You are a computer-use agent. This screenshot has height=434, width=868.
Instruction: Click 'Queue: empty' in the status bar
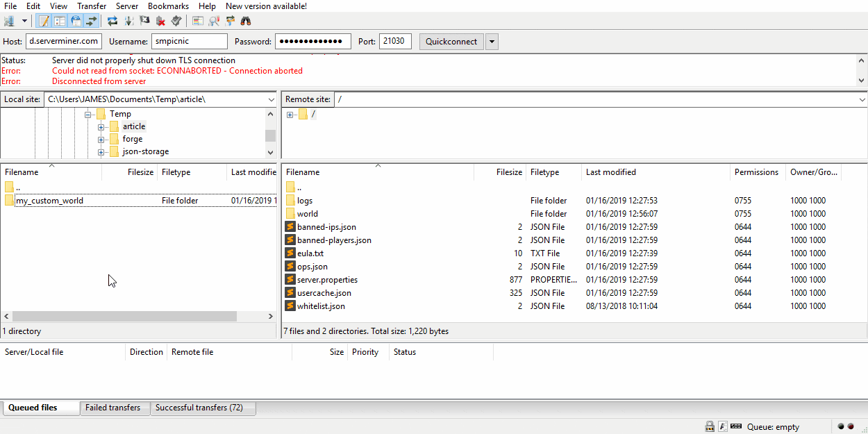773,427
